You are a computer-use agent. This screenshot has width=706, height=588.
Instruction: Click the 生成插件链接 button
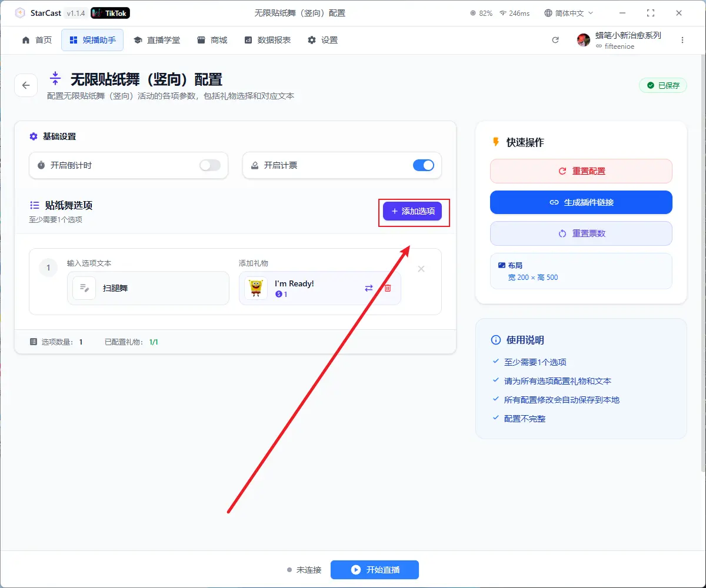point(581,202)
